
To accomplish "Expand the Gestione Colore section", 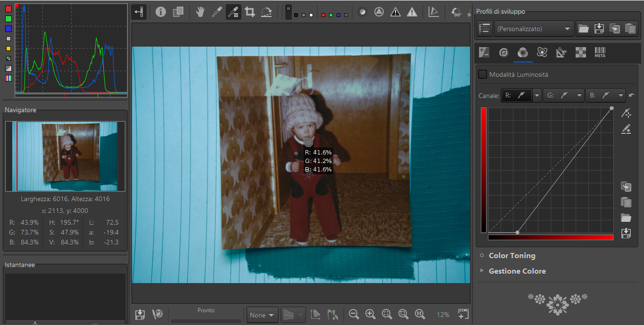I will pos(517,271).
